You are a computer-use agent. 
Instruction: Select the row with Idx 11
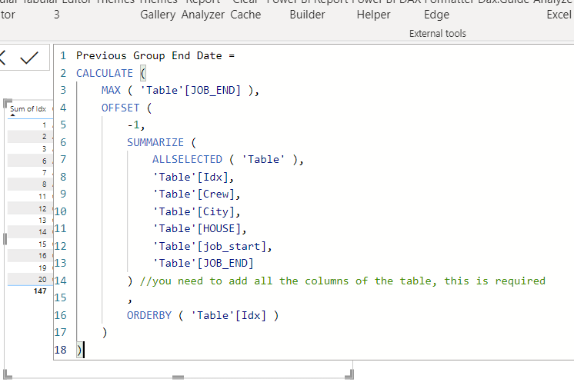tap(30, 196)
